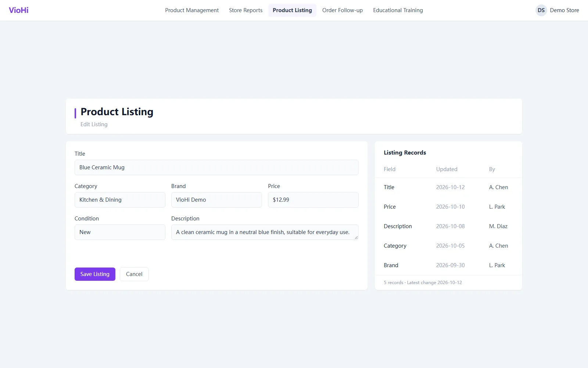Select the Condition field New

point(120,232)
